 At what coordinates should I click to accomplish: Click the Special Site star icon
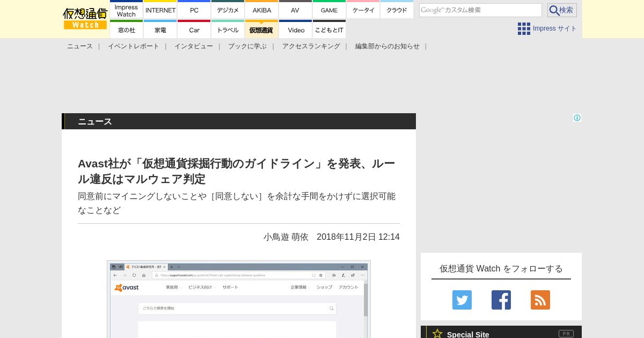click(437, 334)
